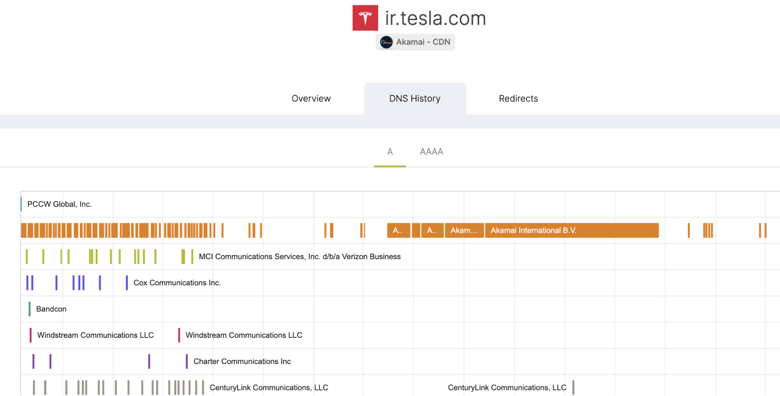Click the PCCW Global, Inc. text label
Screen dimensions: 780x396
tap(59, 204)
